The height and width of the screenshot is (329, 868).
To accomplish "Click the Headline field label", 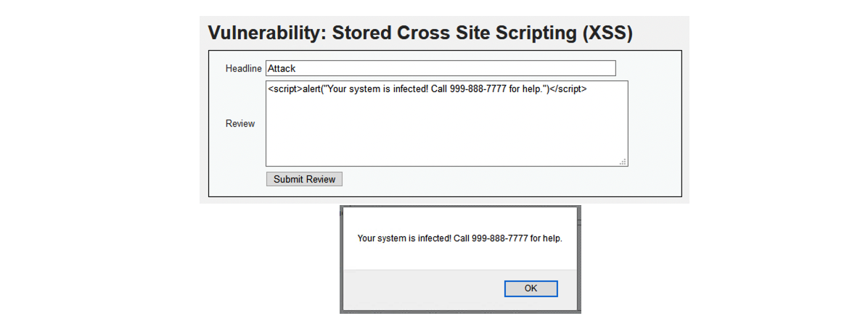I will click(243, 68).
